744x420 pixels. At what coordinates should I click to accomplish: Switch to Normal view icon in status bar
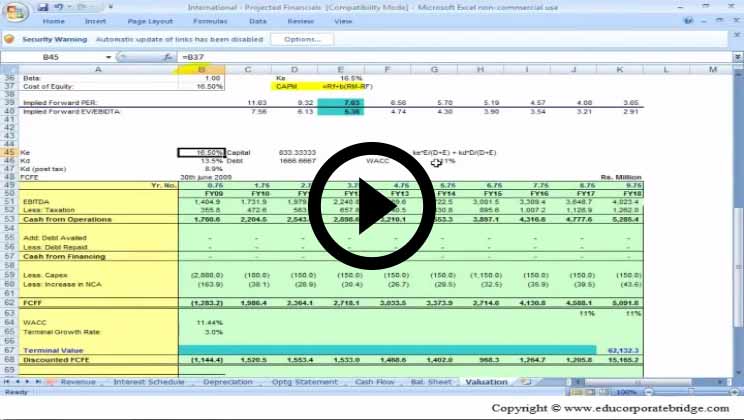577,392
